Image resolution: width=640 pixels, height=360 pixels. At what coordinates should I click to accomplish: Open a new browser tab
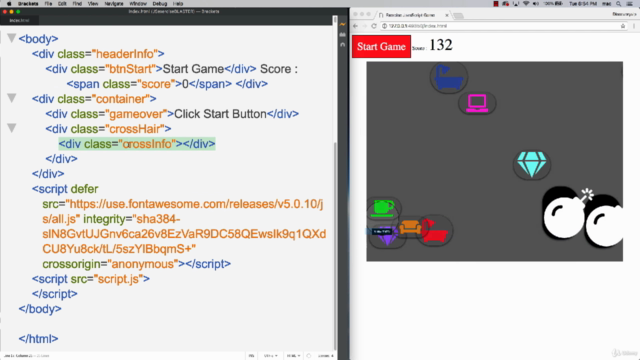(458, 16)
